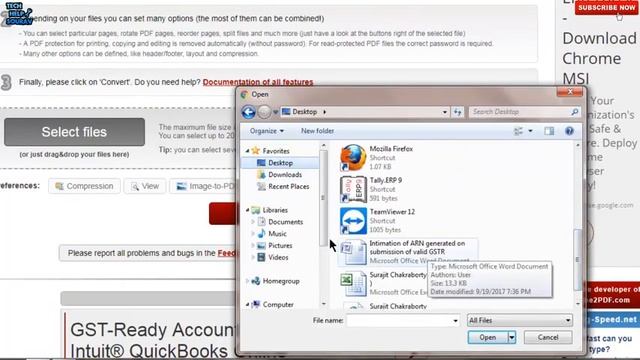Click the navigation pane scrollbar
This screenshot has height=360, width=640.
click(323, 198)
